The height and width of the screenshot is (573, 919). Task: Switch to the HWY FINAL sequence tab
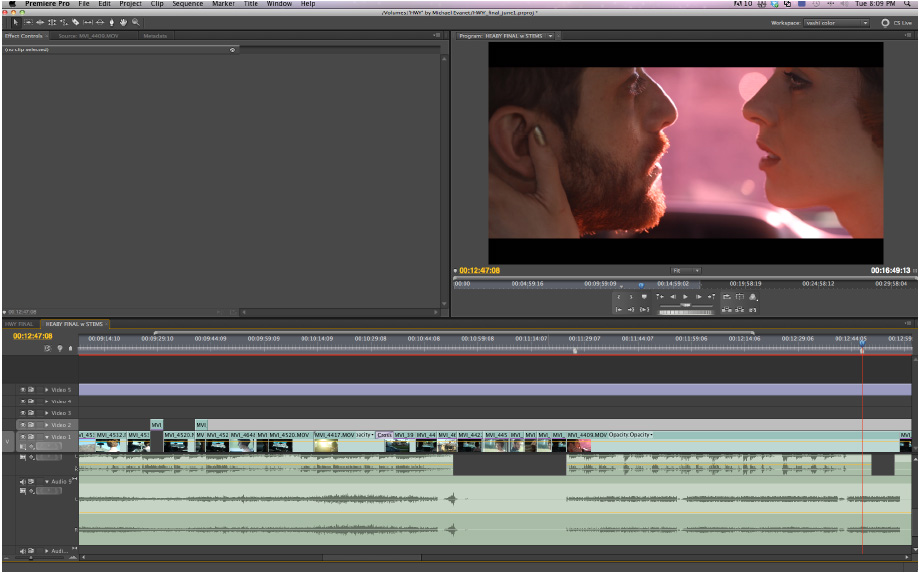click(19, 324)
